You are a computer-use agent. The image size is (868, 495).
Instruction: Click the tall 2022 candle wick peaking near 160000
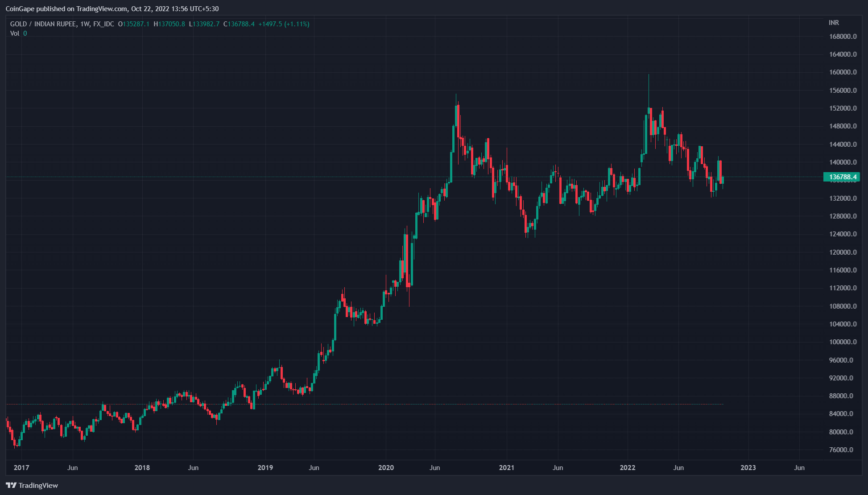tap(649, 89)
